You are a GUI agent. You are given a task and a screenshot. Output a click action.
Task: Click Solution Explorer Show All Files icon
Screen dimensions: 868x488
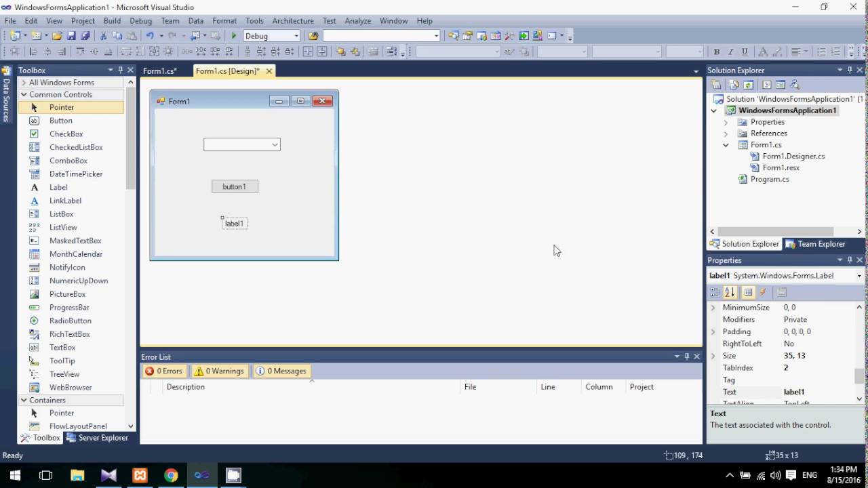[x=734, y=85]
